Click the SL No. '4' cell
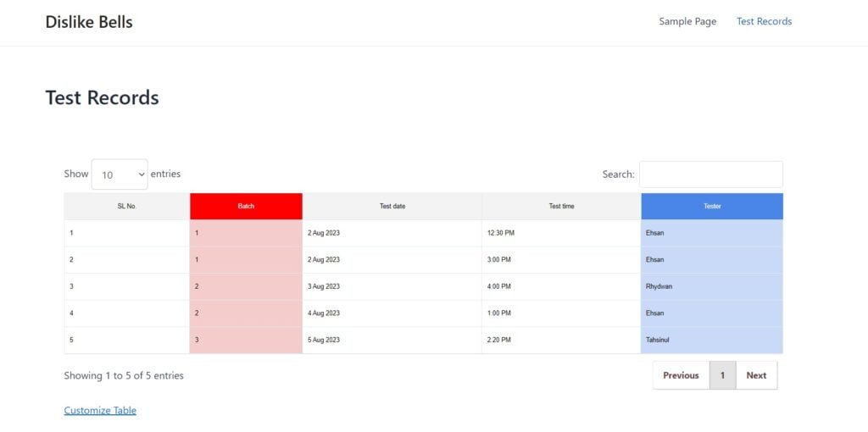The width and height of the screenshot is (868, 432). click(x=127, y=313)
